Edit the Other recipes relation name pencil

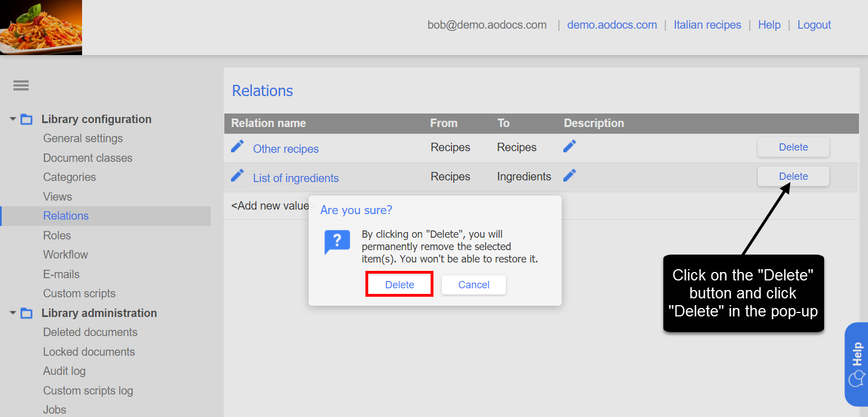point(238,146)
